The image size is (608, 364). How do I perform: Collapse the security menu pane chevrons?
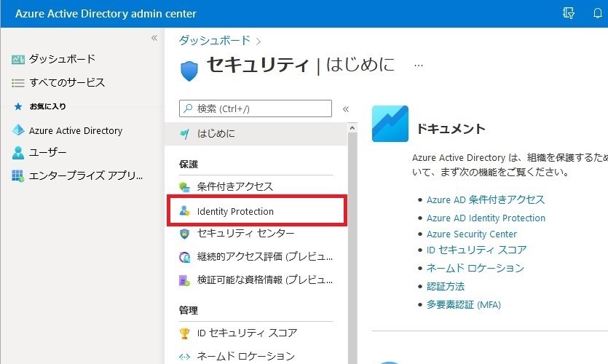tap(346, 109)
